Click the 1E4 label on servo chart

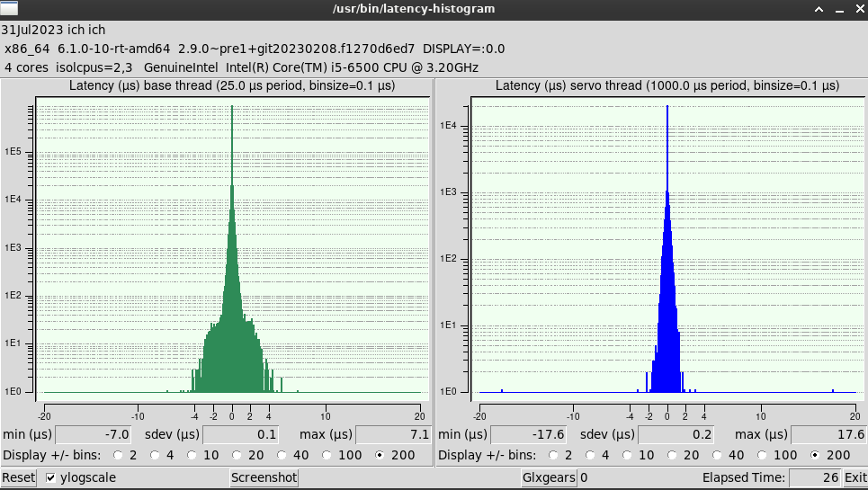(x=449, y=126)
